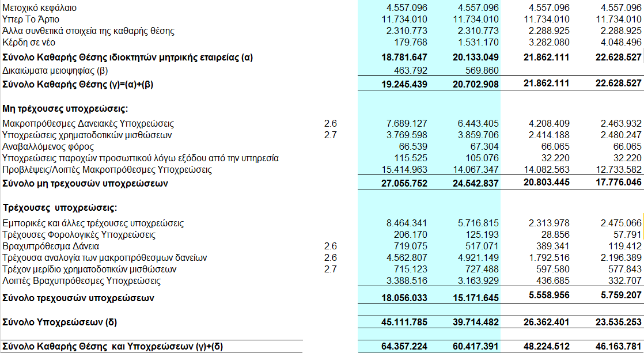Click the 'Κέρδη σε νέο' label
The width and height of the screenshot is (644, 353).
click(x=29, y=42)
